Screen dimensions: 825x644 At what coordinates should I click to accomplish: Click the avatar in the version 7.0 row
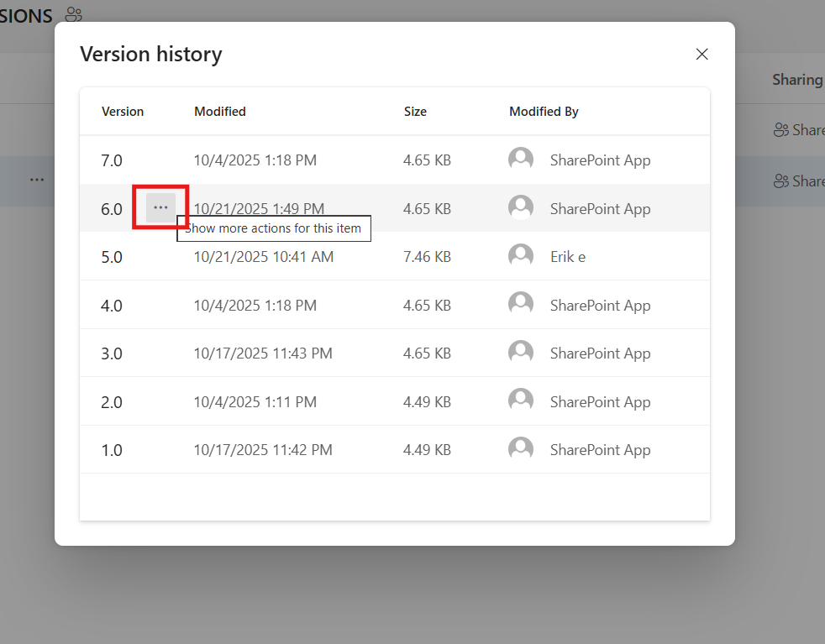(x=521, y=160)
